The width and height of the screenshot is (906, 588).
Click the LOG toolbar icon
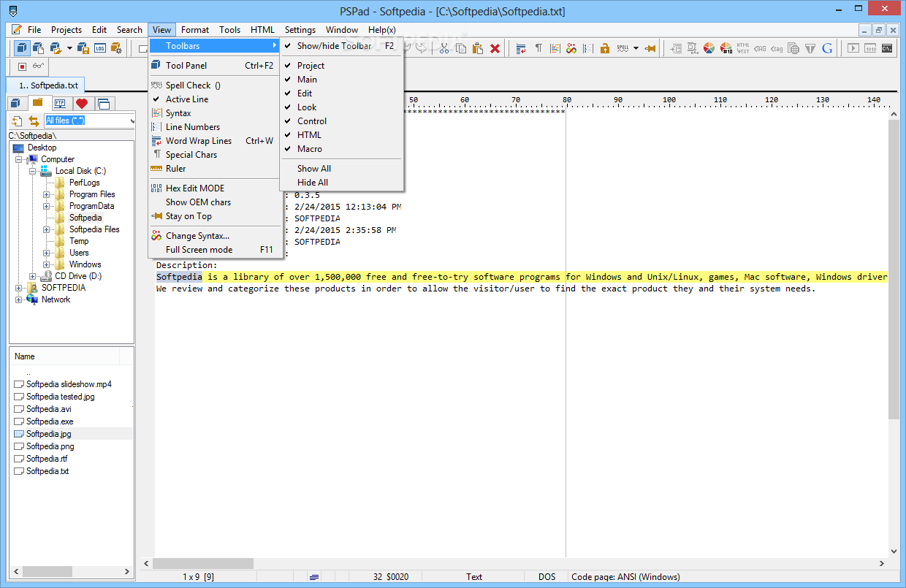click(99, 48)
